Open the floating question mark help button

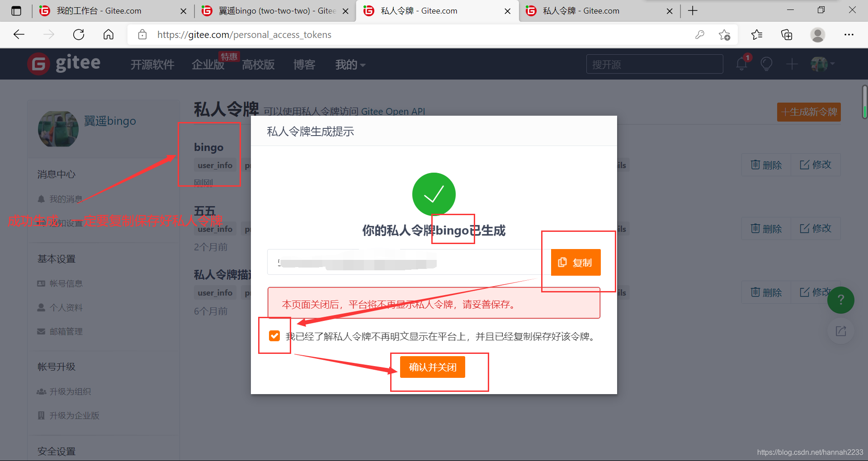(840, 300)
